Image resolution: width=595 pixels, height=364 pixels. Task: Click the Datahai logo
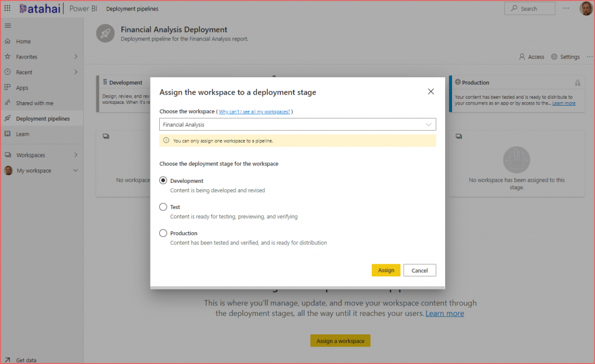[x=40, y=8]
